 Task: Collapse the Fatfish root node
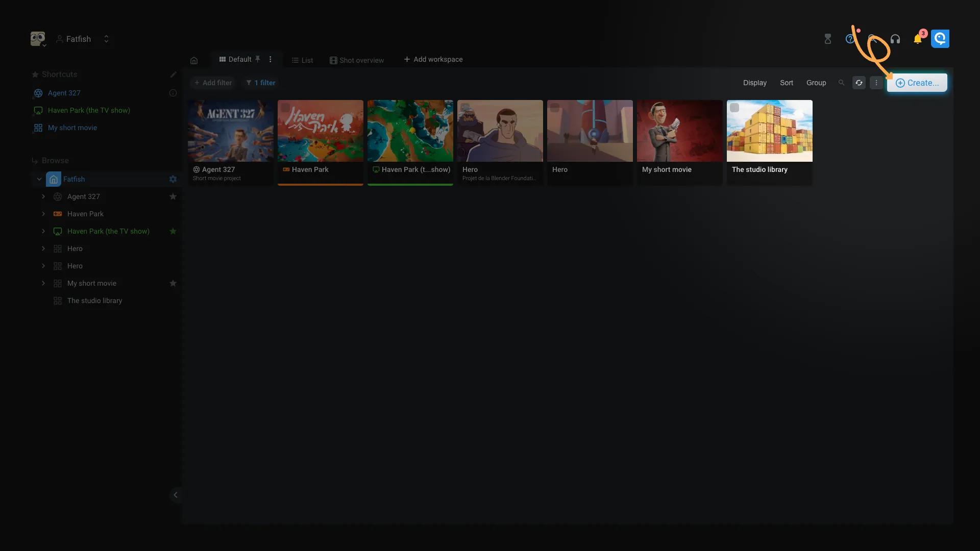(39, 179)
